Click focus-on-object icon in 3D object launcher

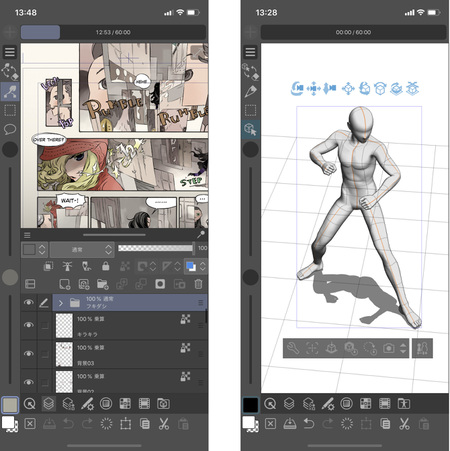(x=312, y=348)
